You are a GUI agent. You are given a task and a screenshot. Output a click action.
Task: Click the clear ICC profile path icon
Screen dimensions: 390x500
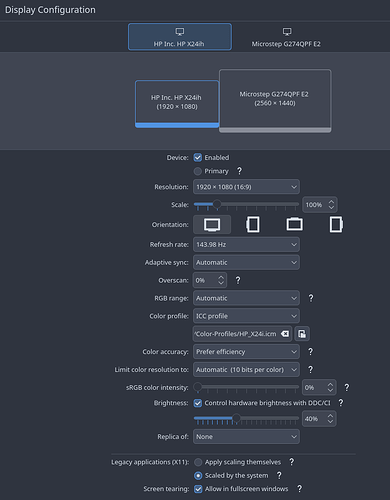point(285,334)
